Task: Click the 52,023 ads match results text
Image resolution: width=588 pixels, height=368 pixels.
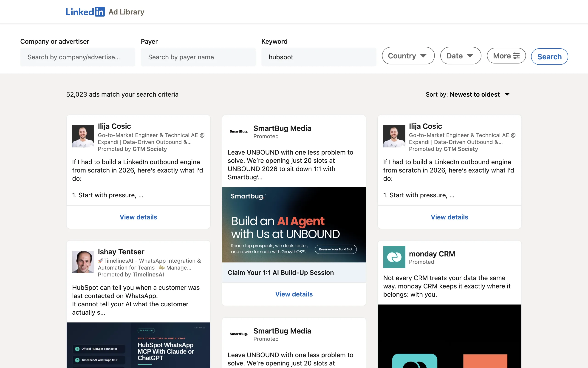Action: tap(122, 95)
